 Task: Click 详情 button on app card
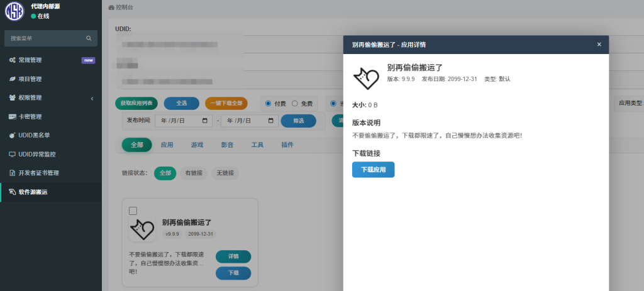tap(233, 256)
